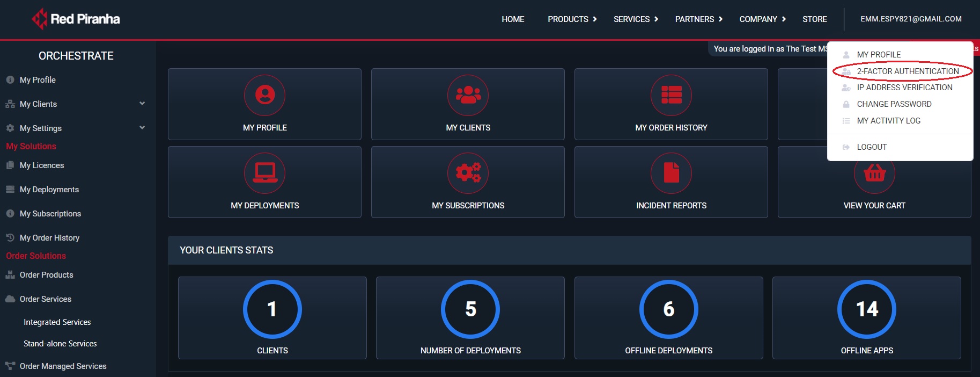The width and height of the screenshot is (980, 377).
Task: Click Number of Deployments stat circle
Action: click(470, 309)
